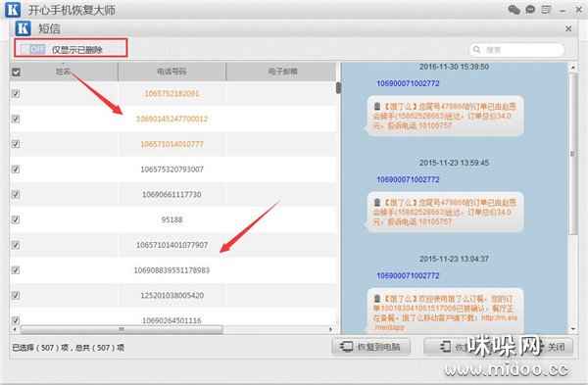588x385 pixels.
Task: Open the chat bubble feedback icon
Action: pyautogui.click(x=530, y=10)
